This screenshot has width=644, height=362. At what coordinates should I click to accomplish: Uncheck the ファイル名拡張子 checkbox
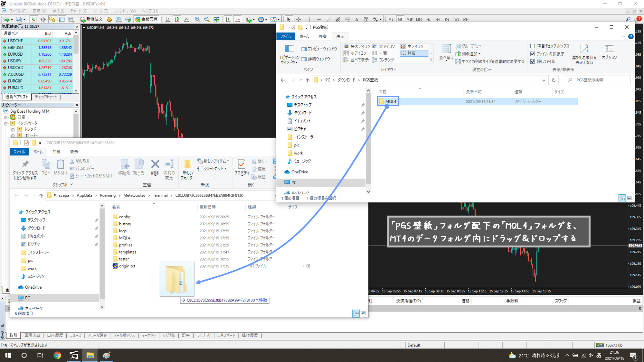[x=533, y=54]
